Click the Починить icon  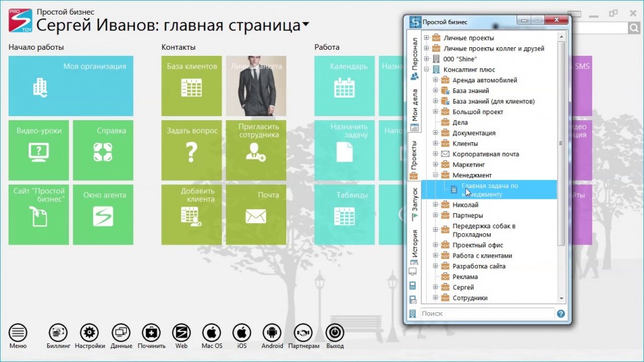[151, 333]
